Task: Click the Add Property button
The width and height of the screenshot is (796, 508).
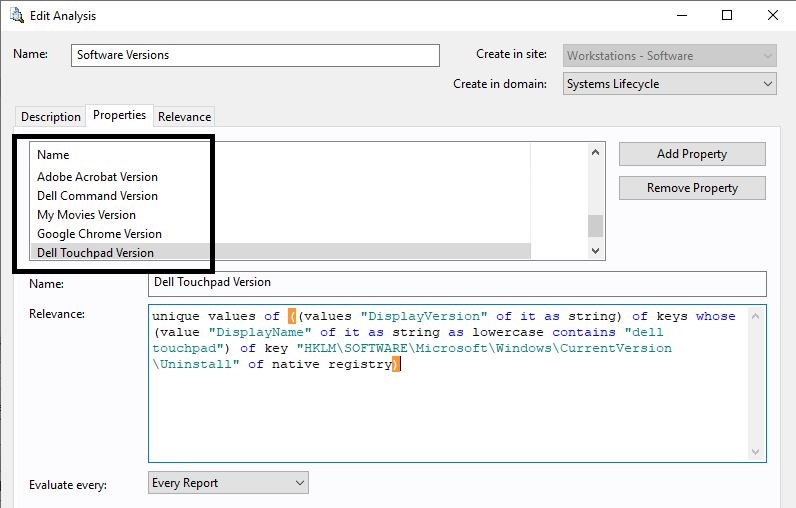Action: [692, 154]
